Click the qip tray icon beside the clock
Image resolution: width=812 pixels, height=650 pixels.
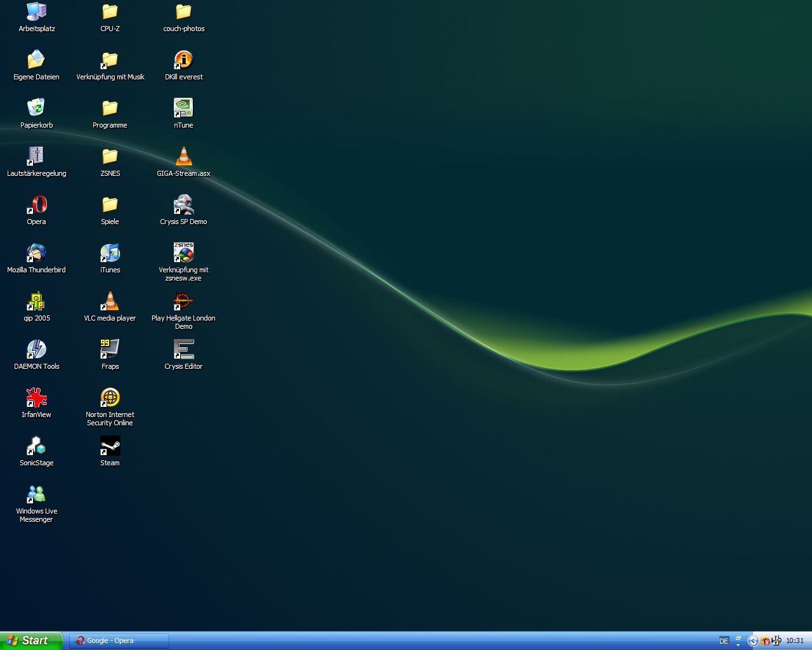click(776, 641)
